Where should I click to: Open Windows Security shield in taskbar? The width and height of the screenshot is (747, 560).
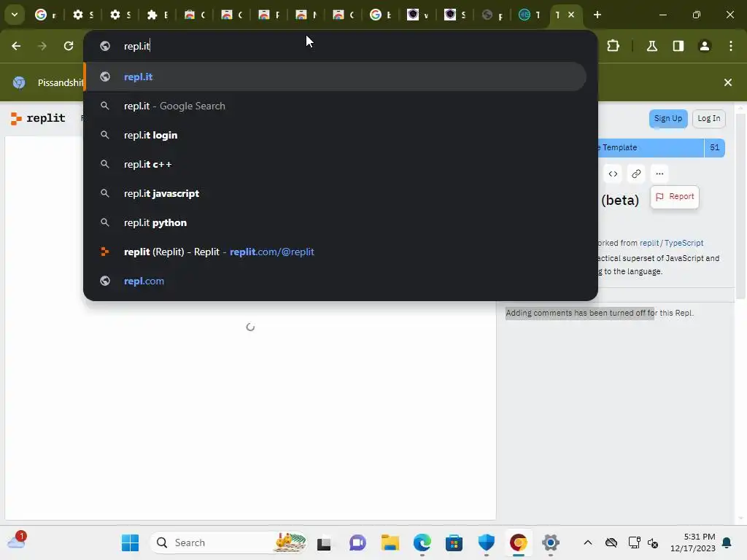[x=487, y=542]
